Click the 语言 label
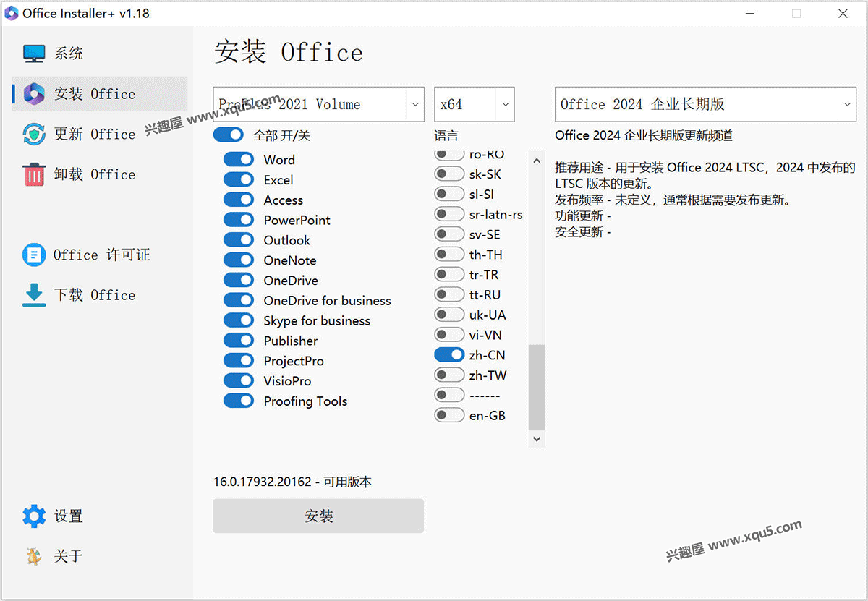Image resolution: width=868 pixels, height=601 pixels. pyautogui.click(x=446, y=135)
